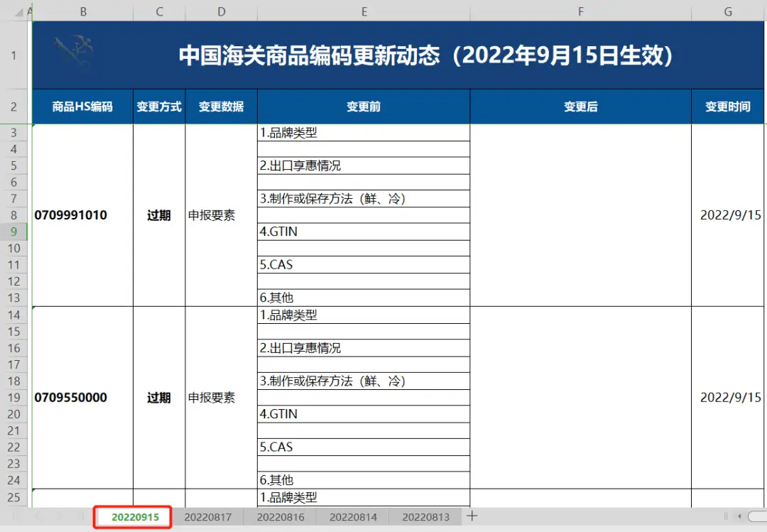767x532 pixels.
Task: Open the 20220813 worksheet tab
Action: click(x=425, y=517)
